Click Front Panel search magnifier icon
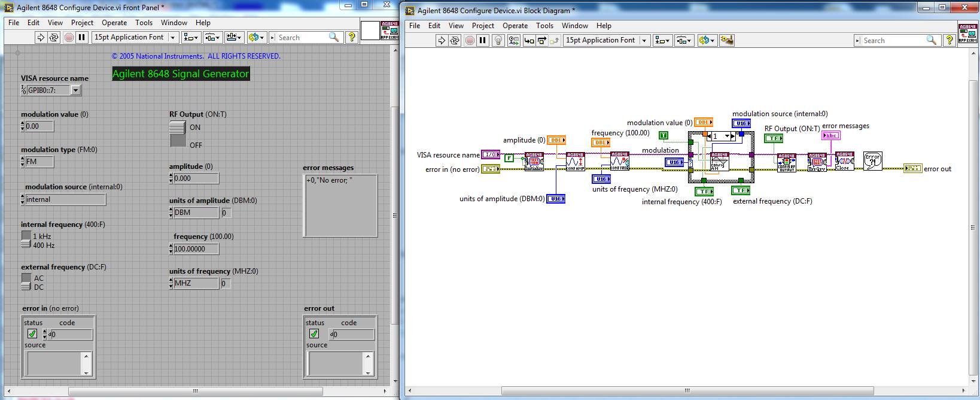 (x=334, y=37)
